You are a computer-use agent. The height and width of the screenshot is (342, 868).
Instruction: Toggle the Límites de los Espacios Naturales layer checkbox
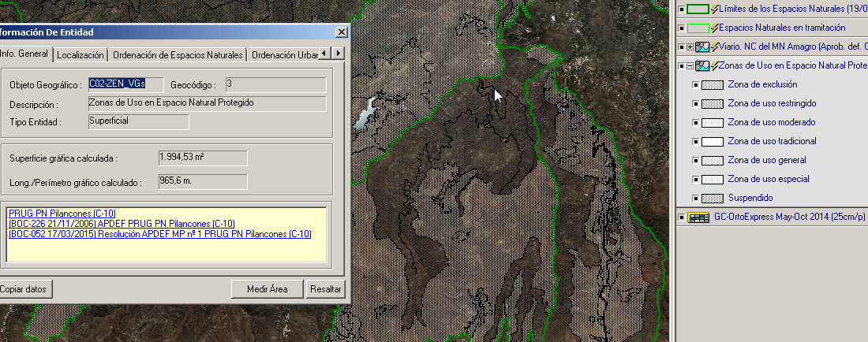(682, 9)
